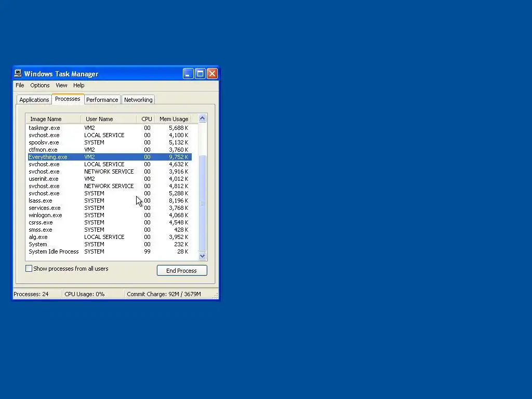Switch to the Performance tab
This screenshot has height=399, width=532.
(x=102, y=100)
